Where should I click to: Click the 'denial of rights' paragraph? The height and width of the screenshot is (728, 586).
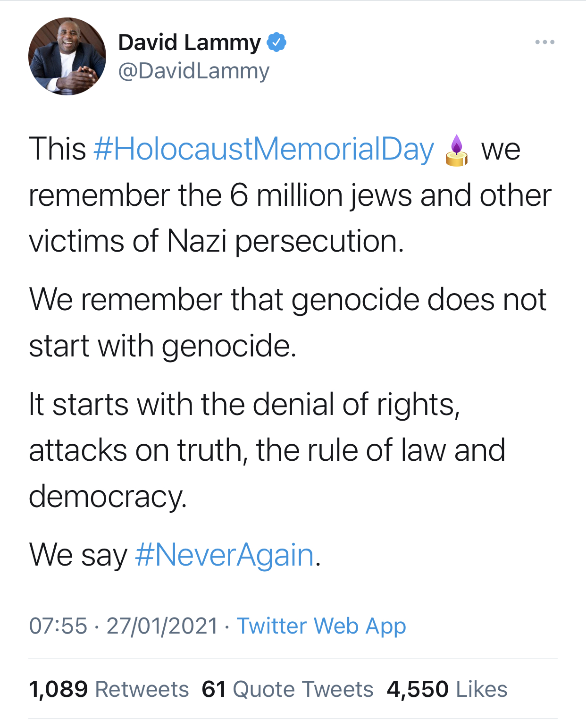(267, 451)
